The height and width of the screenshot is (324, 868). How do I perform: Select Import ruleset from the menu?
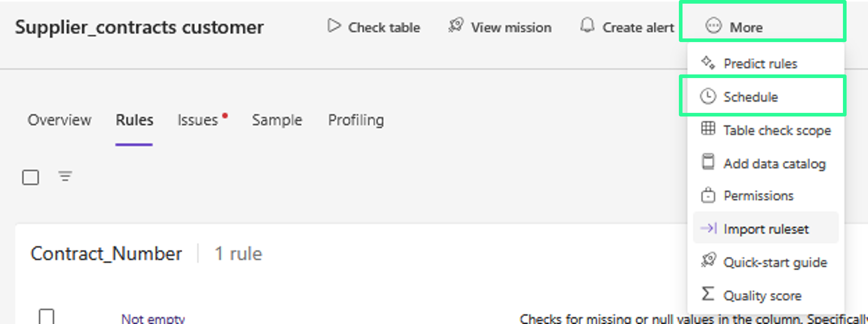(x=766, y=229)
